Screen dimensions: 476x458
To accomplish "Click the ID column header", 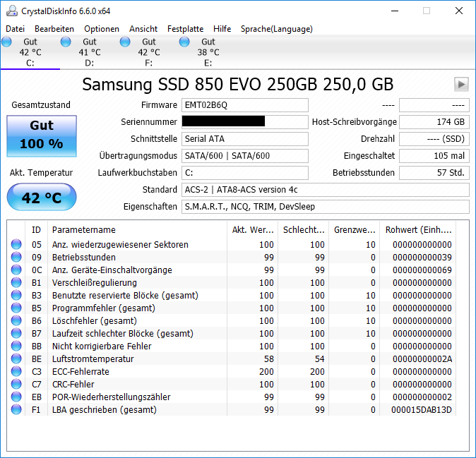I will point(36,230).
